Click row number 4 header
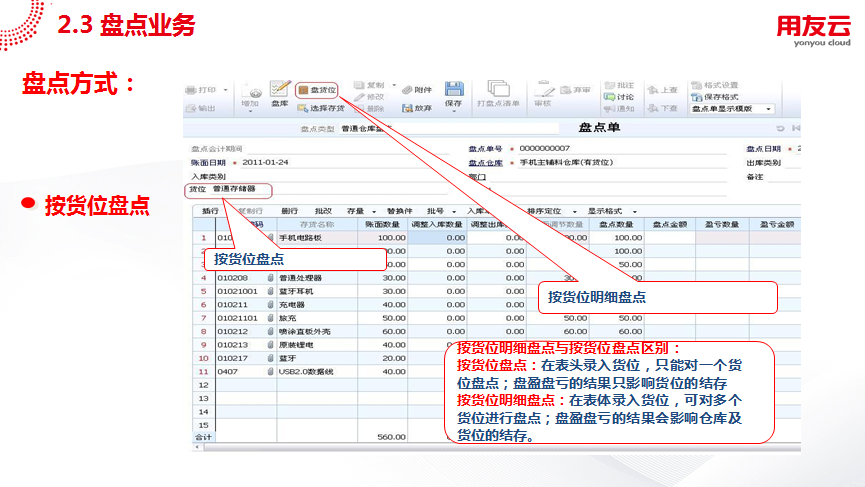The image size is (865, 487). click(x=204, y=278)
